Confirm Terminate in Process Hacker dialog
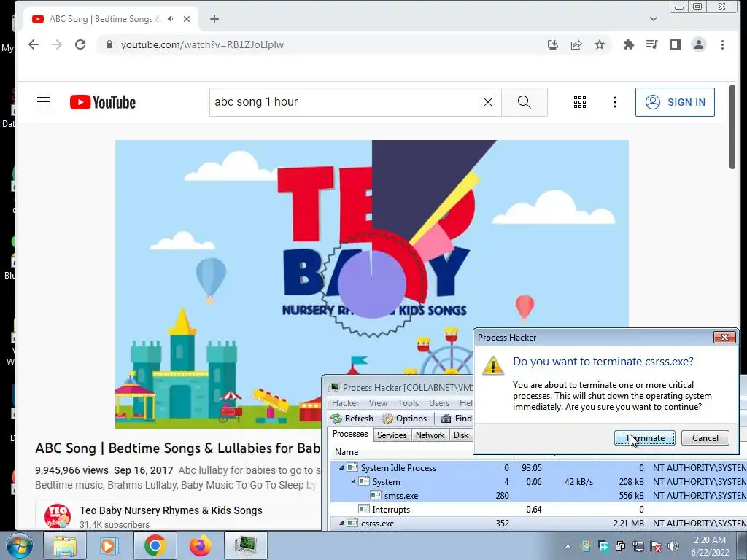Screen dimensions: 747x560 [645, 438]
